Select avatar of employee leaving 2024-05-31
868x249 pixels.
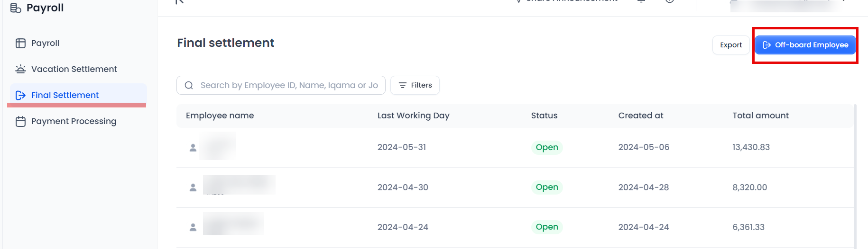point(193,148)
